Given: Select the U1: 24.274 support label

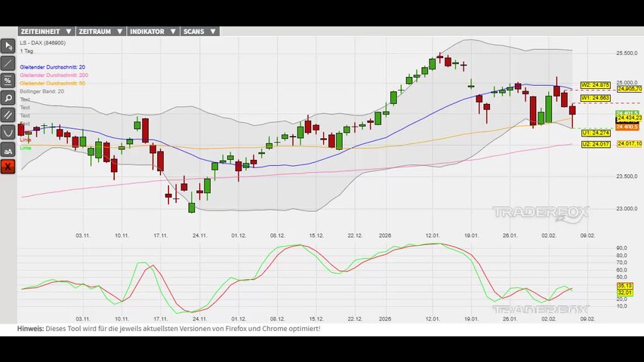Looking at the screenshot, I should [595, 133].
